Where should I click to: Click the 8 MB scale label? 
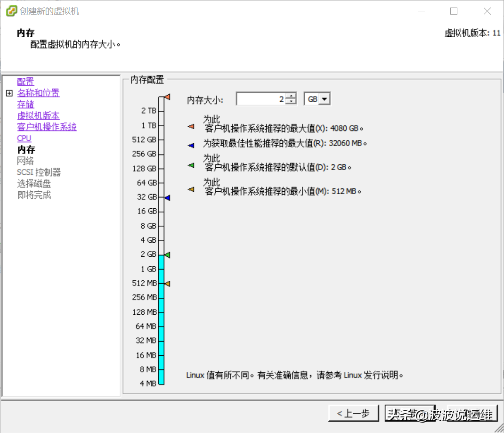pyautogui.click(x=148, y=369)
